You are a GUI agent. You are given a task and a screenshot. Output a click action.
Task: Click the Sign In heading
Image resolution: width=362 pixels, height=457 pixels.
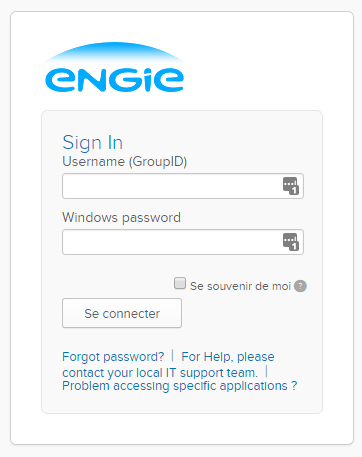(93, 143)
